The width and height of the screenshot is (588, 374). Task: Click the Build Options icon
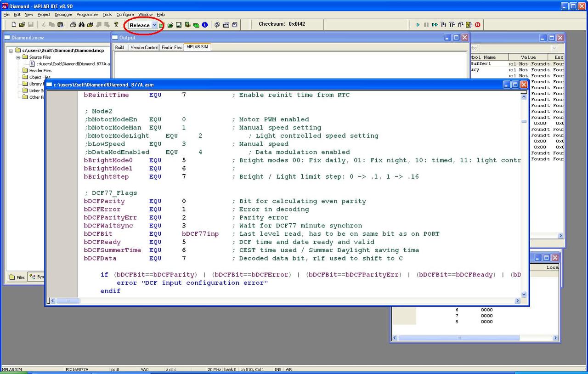tap(187, 25)
